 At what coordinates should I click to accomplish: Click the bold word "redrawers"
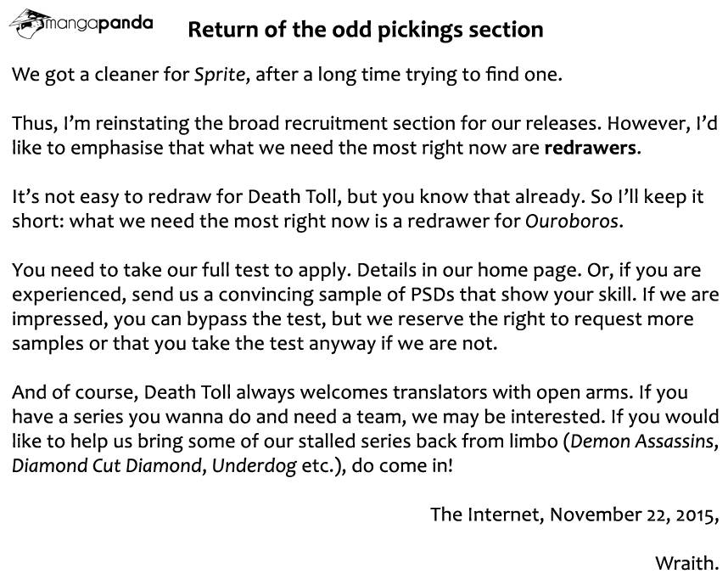(x=590, y=148)
